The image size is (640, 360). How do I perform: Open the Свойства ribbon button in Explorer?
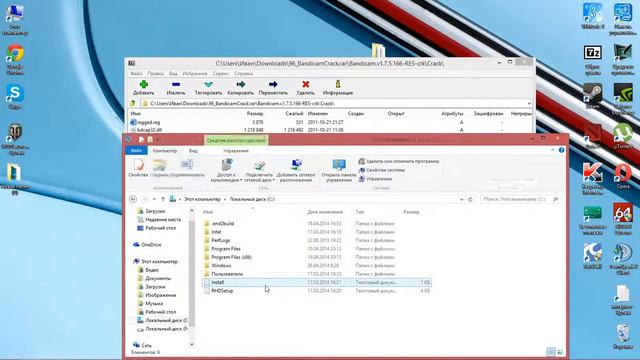(138, 167)
